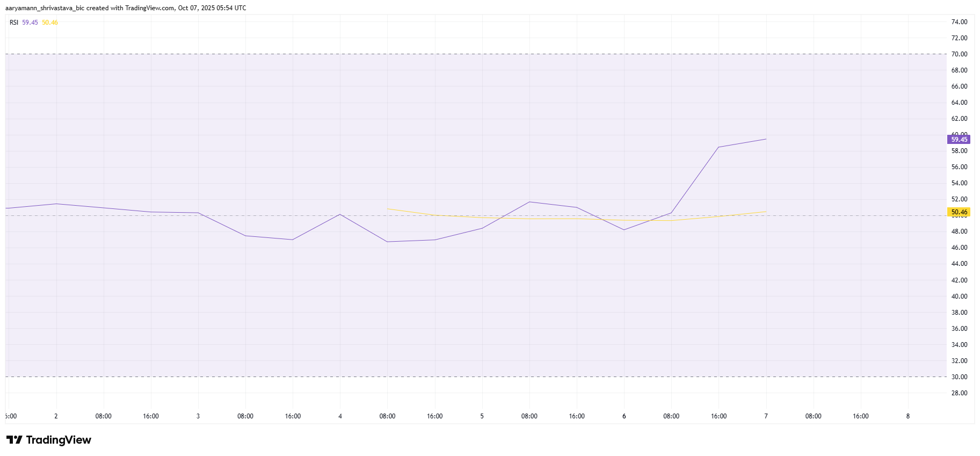
Task: Click the purple 59.45 price axis tag
Action: coord(959,140)
